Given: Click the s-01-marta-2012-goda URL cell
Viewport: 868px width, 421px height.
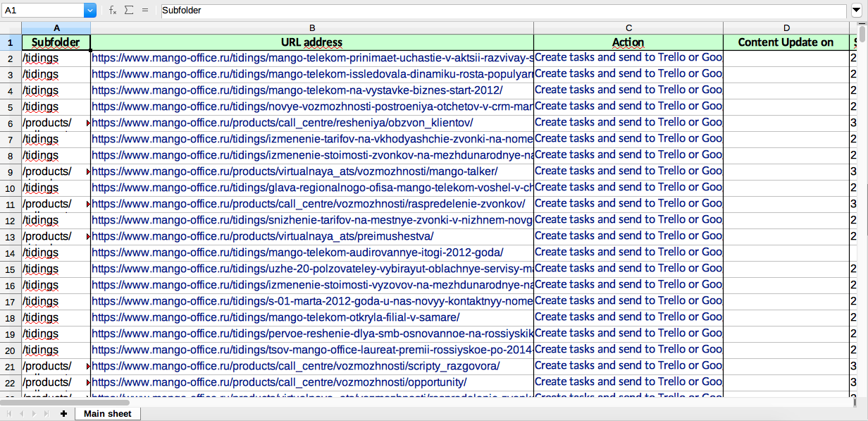Looking at the screenshot, I should pos(312,301).
